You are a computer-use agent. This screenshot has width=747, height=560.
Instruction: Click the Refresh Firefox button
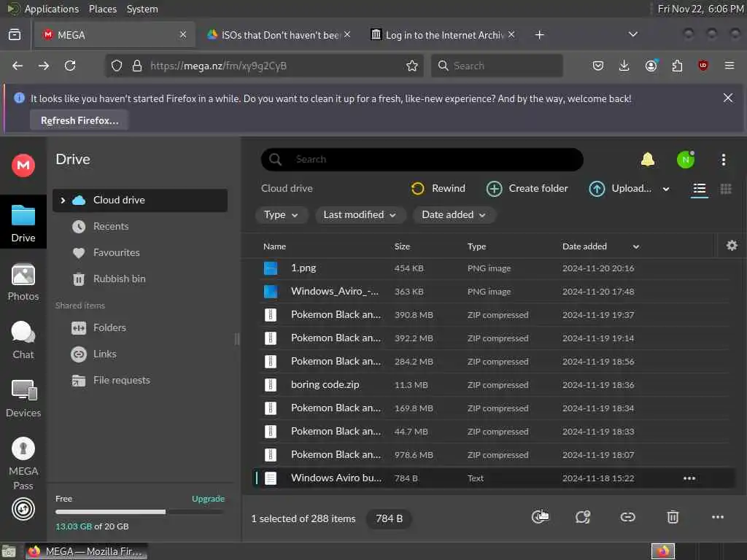[x=79, y=120]
